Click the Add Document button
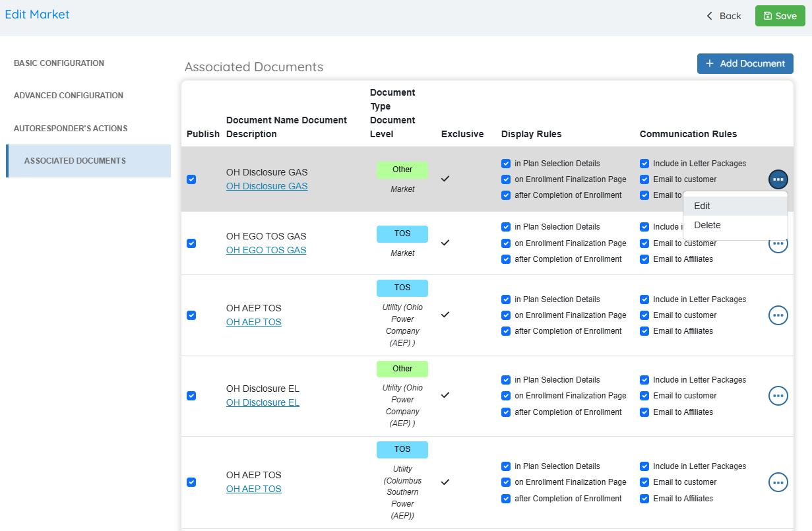 tap(745, 63)
